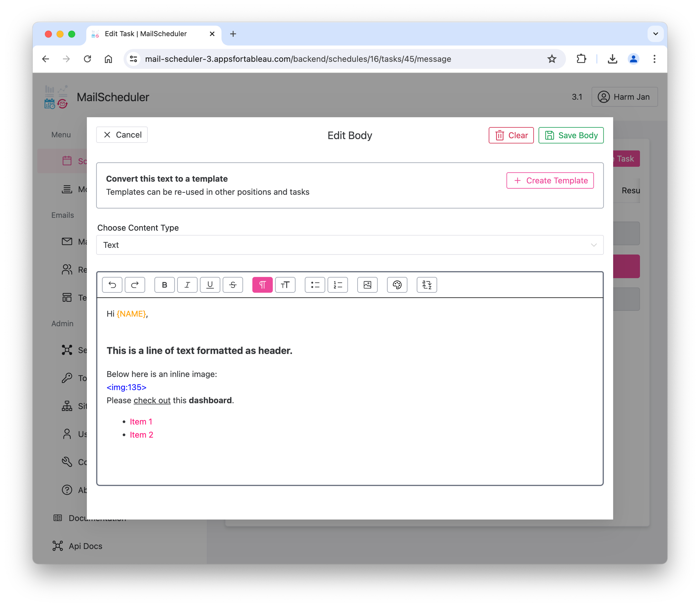Click the undo icon in editor toolbar

112,285
